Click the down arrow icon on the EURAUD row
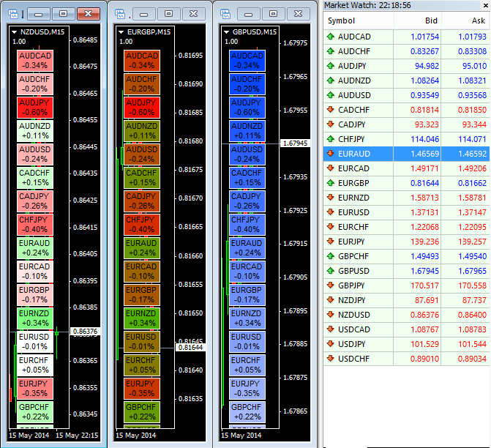Image resolution: width=491 pixels, height=448 pixels. tap(331, 154)
